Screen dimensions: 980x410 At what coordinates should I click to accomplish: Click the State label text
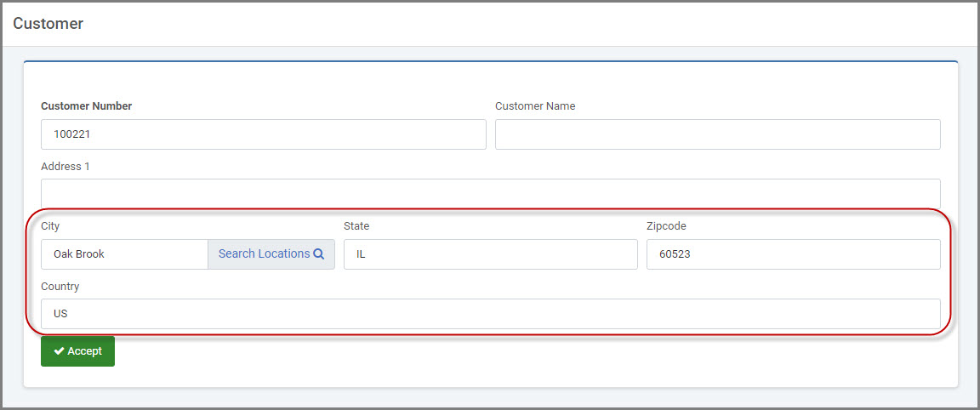tap(356, 226)
